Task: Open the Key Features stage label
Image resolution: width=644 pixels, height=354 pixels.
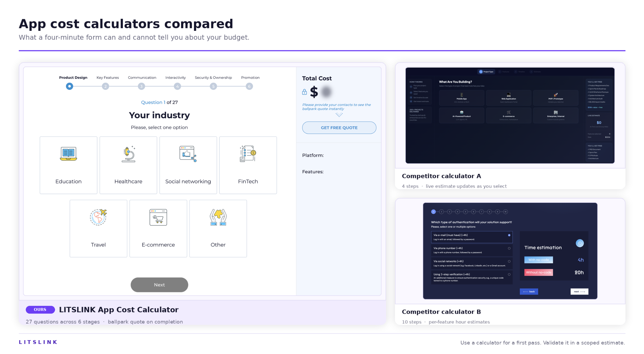Action: click(x=108, y=77)
